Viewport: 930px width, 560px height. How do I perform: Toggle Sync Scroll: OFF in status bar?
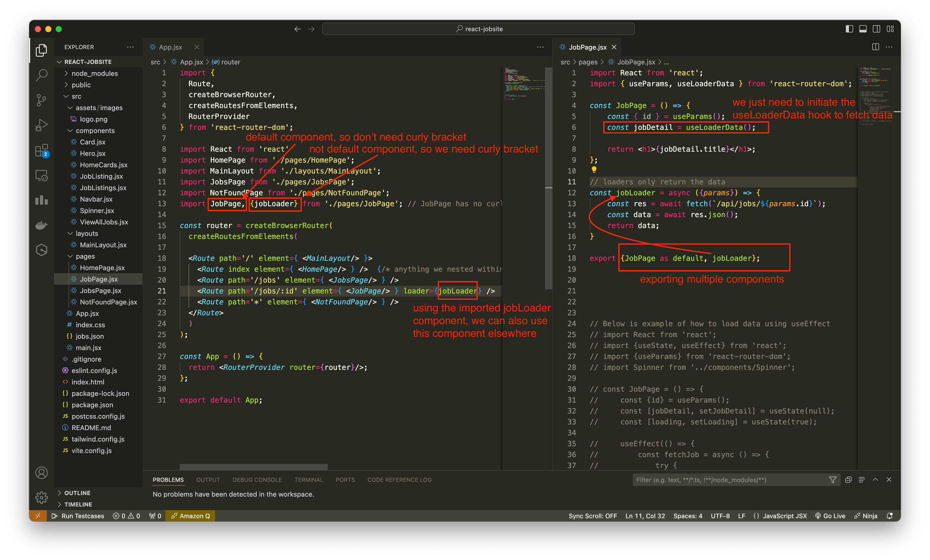click(593, 516)
